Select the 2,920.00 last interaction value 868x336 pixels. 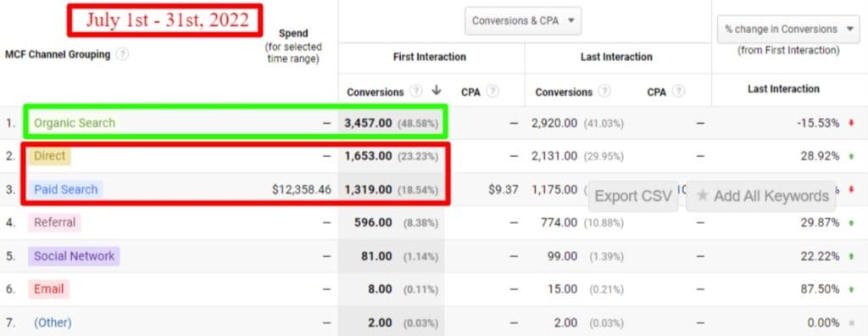[554, 123]
